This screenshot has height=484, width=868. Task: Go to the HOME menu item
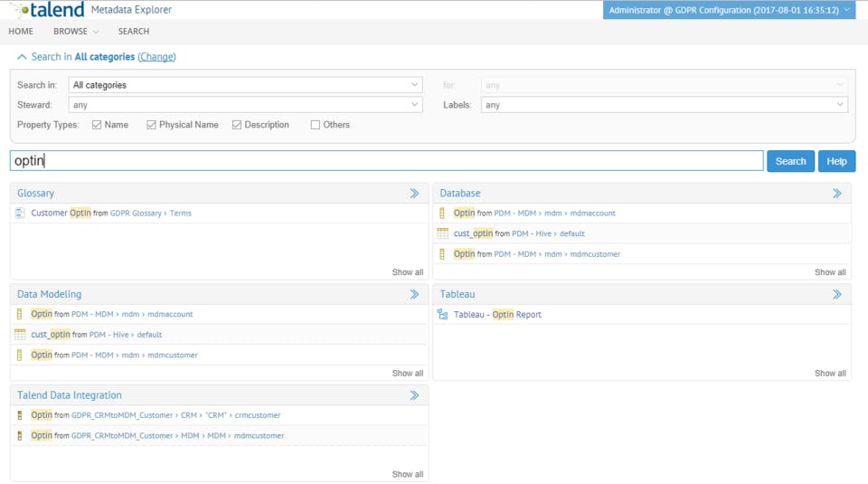coord(21,32)
